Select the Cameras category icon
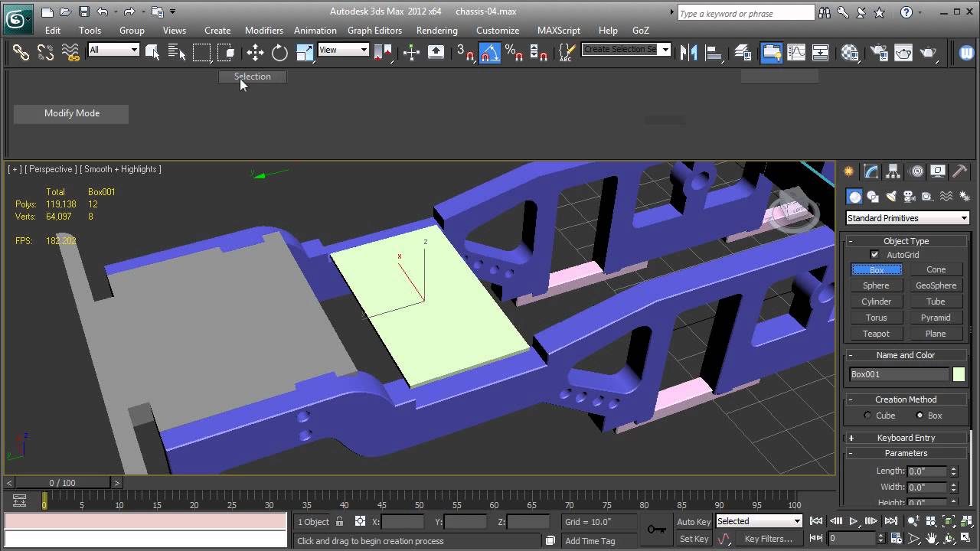 (909, 197)
